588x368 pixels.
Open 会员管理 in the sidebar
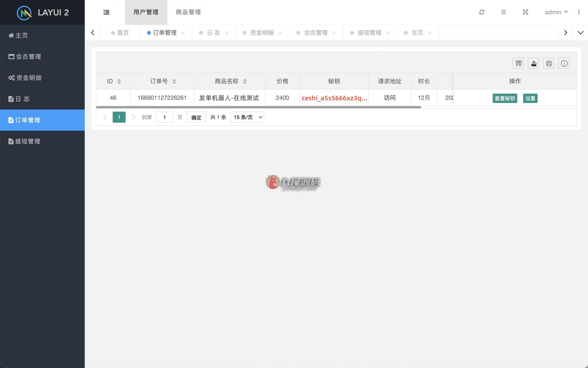[x=42, y=57]
